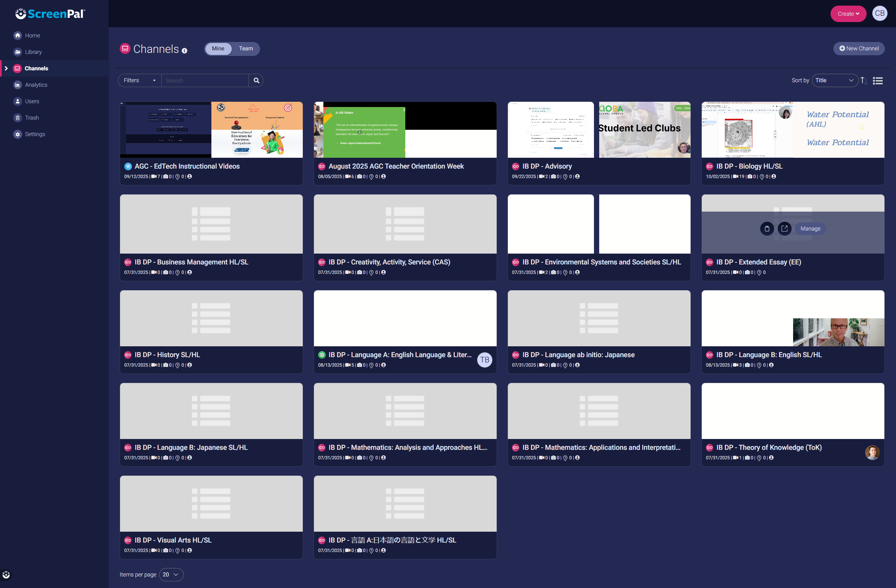The image size is (896, 588).
Task: Switch the Mine/Team toggle to Team
Action: (245, 49)
